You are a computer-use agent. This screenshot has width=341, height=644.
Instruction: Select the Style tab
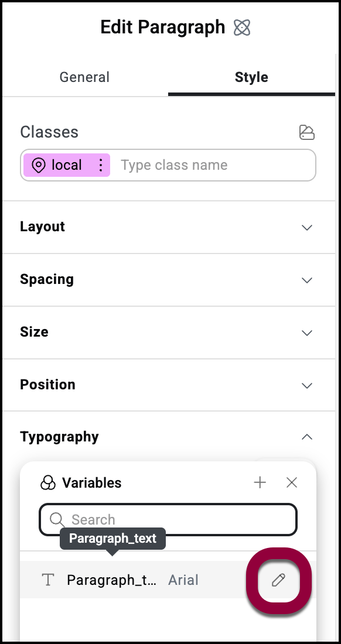pos(251,77)
